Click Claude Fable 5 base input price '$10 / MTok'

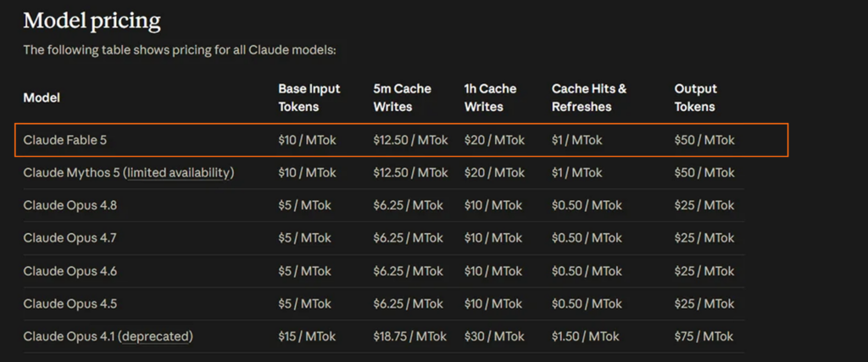tap(307, 140)
